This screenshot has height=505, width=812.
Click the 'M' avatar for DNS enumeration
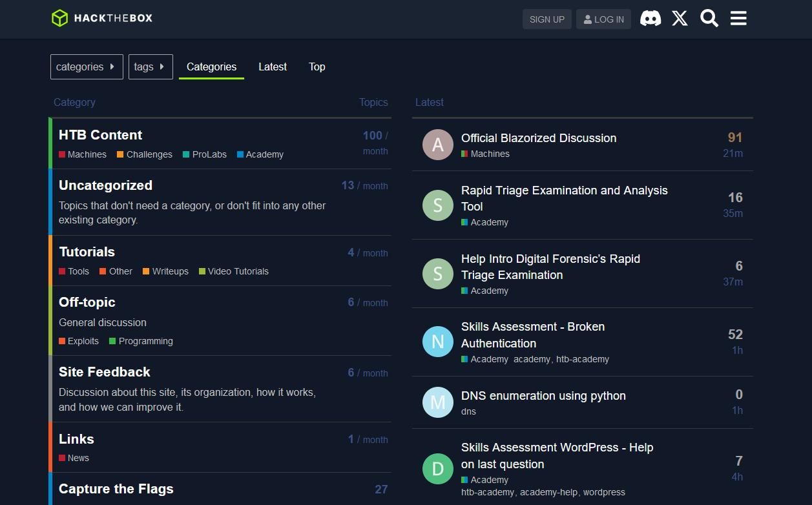pos(437,402)
